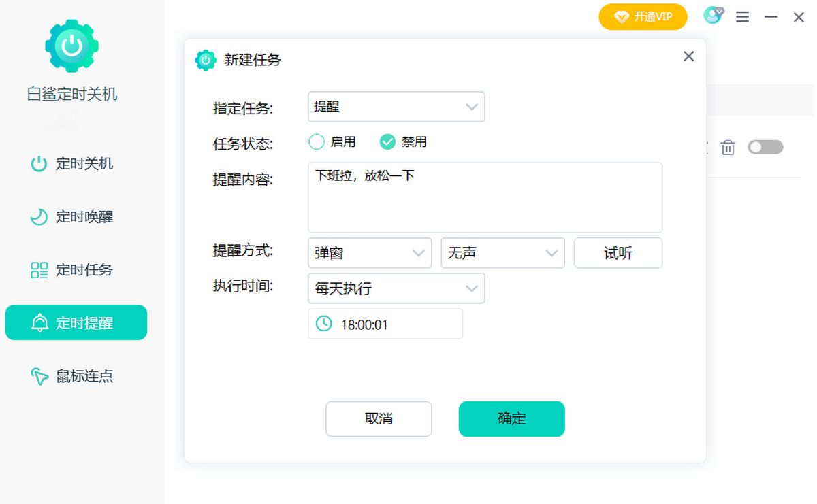Close the 新建任务 dialog

click(x=688, y=56)
